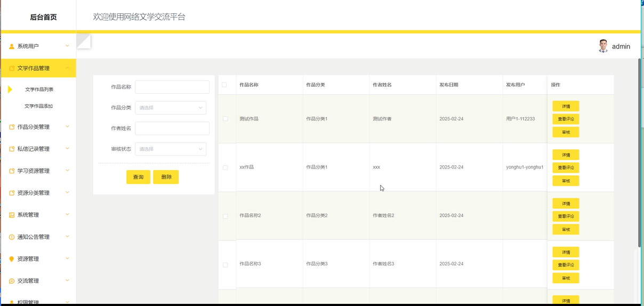Click the 私信记录管理 sidebar icon
Image resolution: width=644 pixels, height=306 pixels.
pyautogui.click(x=12, y=149)
